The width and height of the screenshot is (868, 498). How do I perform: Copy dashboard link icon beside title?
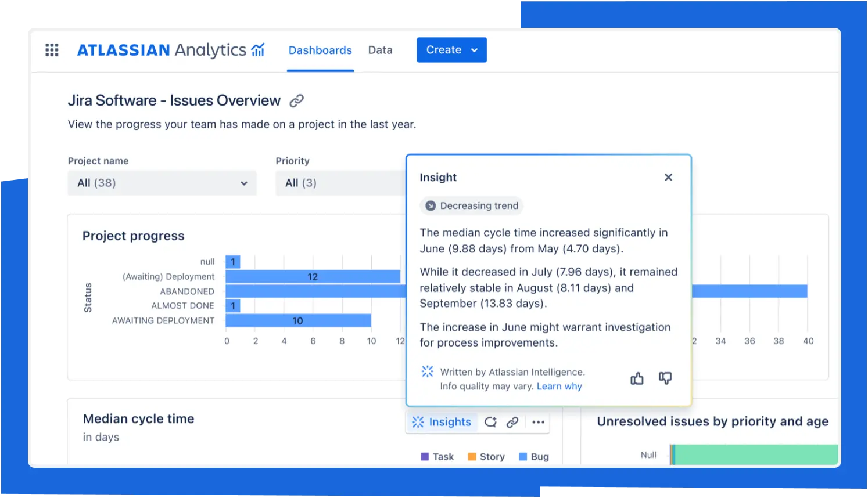coord(296,101)
